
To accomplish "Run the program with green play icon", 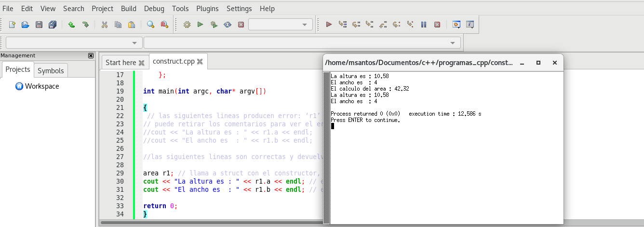I will 200,25.
